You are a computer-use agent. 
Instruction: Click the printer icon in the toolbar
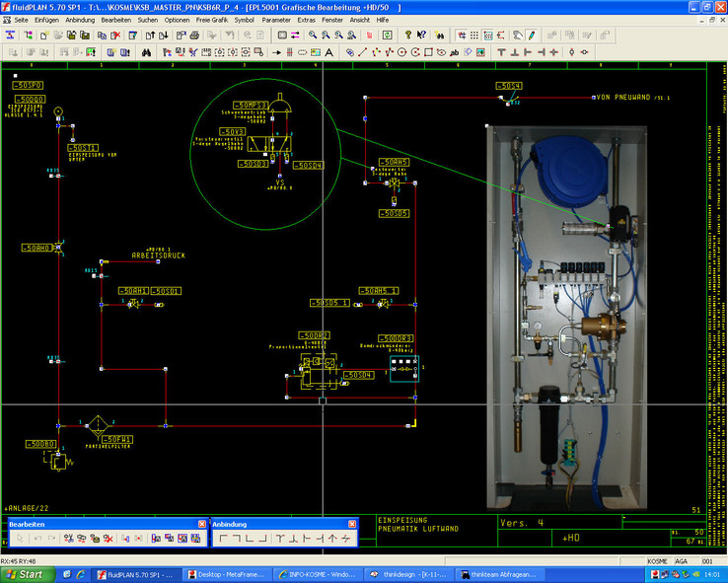pos(194,35)
